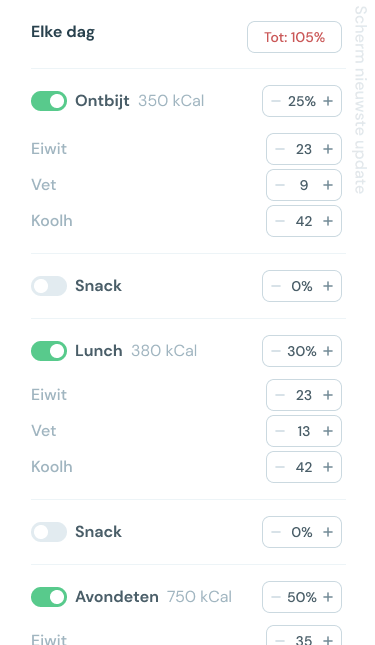
Task: Disable the Lunch meal toggle
Action: [x=49, y=351]
